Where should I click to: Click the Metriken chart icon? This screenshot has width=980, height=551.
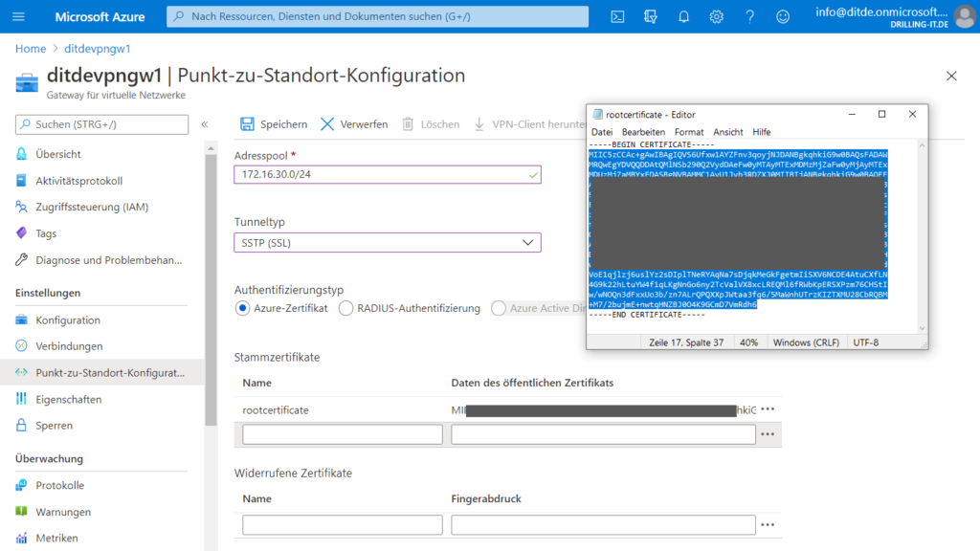21,538
